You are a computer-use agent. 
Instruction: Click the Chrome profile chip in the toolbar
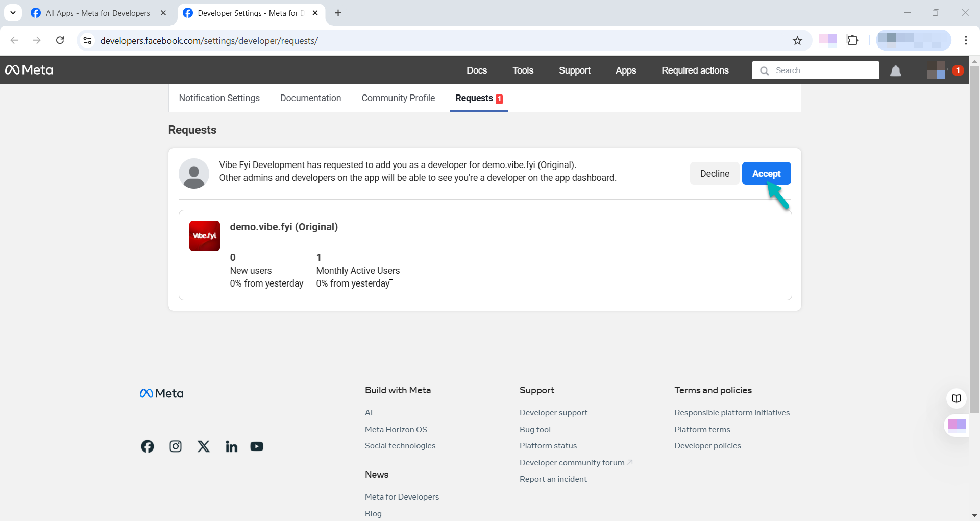coord(914,40)
